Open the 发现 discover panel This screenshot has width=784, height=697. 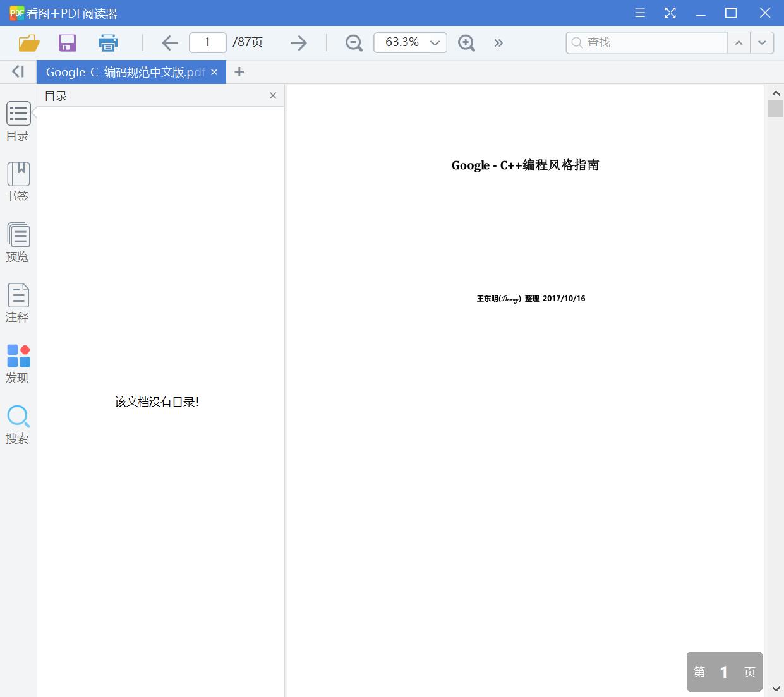click(x=18, y=362)
